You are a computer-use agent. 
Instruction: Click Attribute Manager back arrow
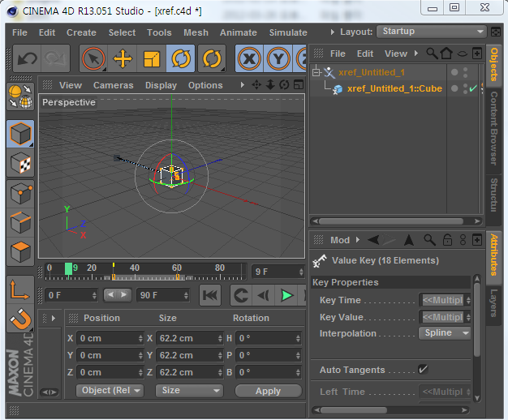click(x=373, y=240)
